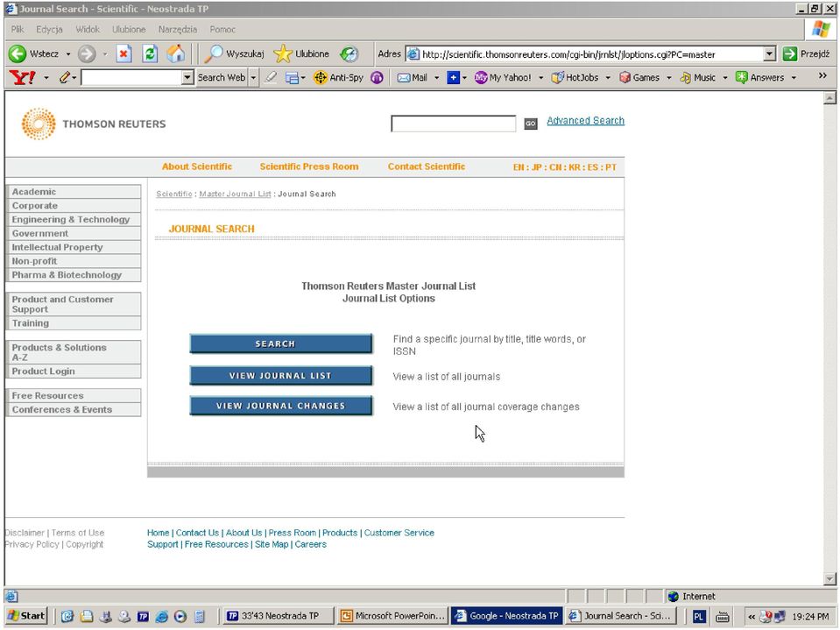Click the Start button

26,616
